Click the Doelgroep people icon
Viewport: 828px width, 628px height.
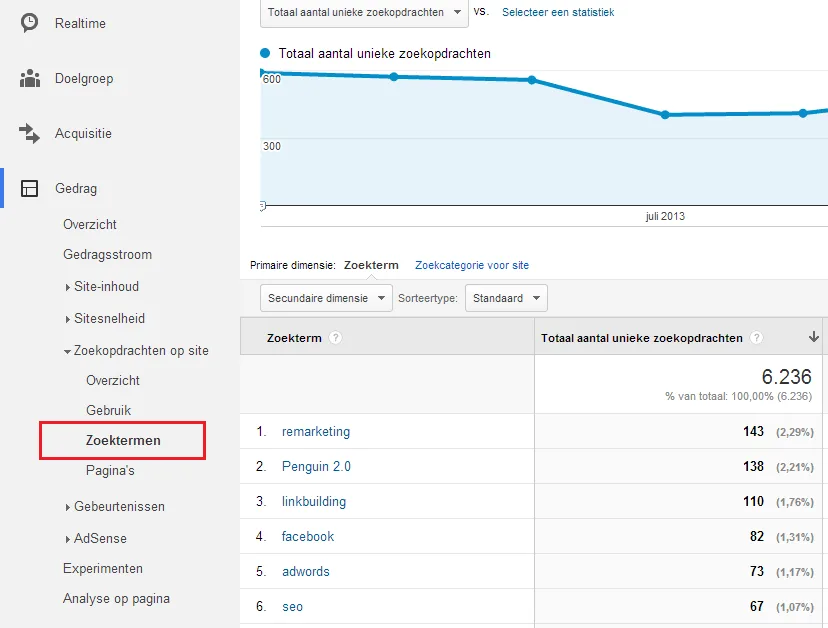coord(30,78)
